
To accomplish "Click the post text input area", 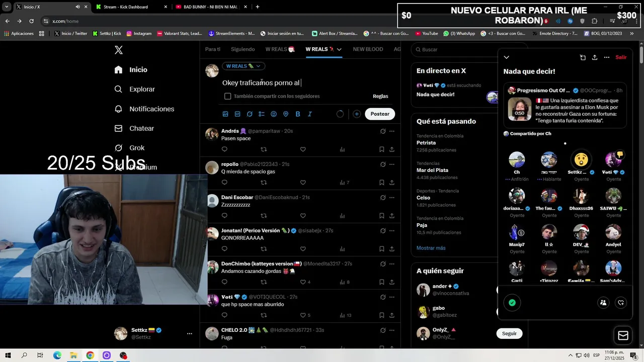I will 305,83.
